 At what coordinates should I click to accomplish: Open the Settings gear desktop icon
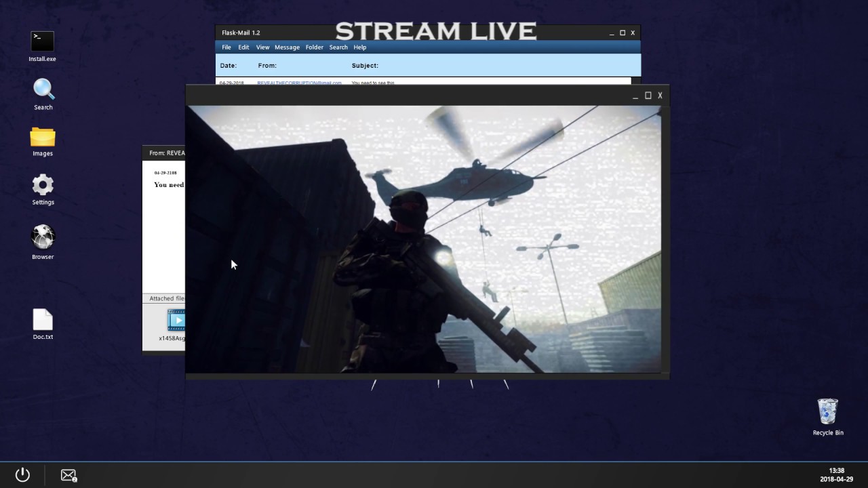click(43, 185)
